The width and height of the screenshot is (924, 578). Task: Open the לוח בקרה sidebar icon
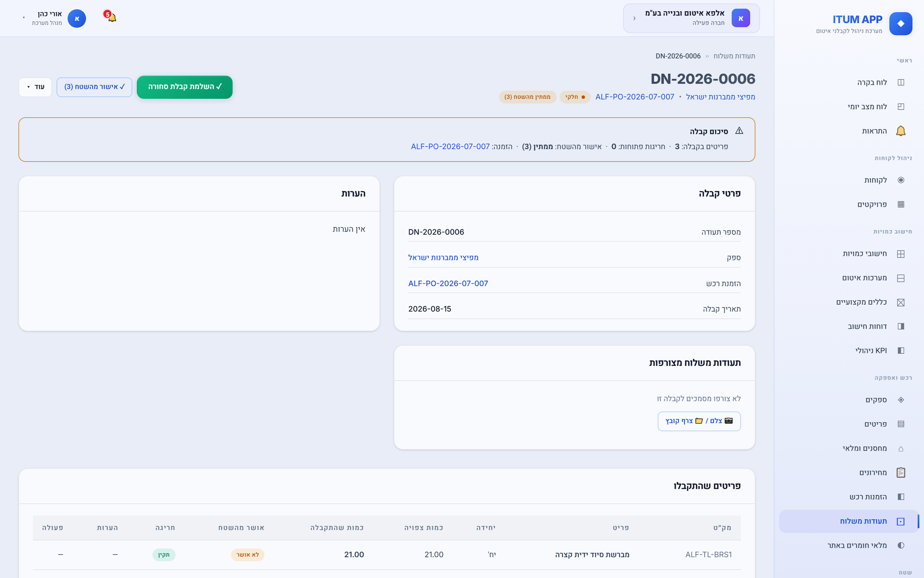coord(900,82)
